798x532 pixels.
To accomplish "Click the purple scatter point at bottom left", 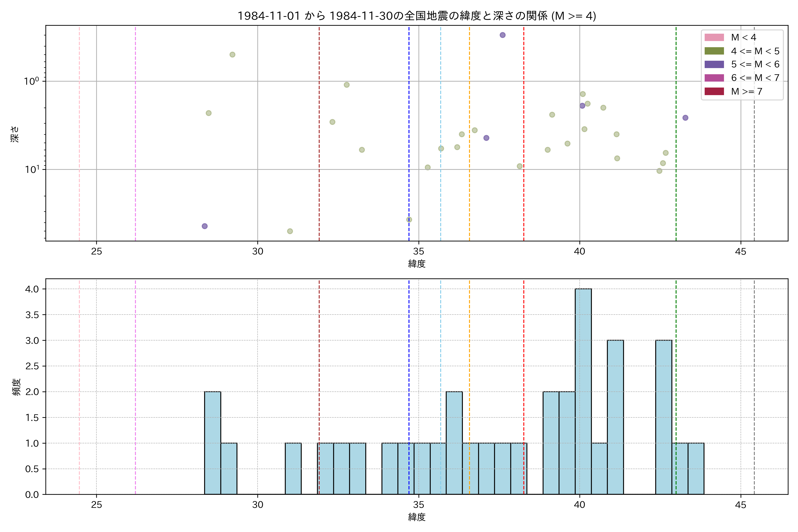I will click(205, 226).
